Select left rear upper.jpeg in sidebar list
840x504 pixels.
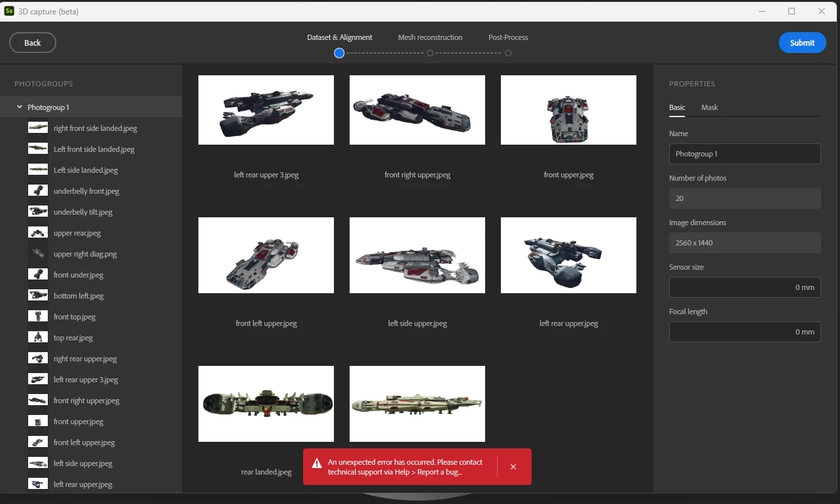pyautogui.click(x=91, y=484)
